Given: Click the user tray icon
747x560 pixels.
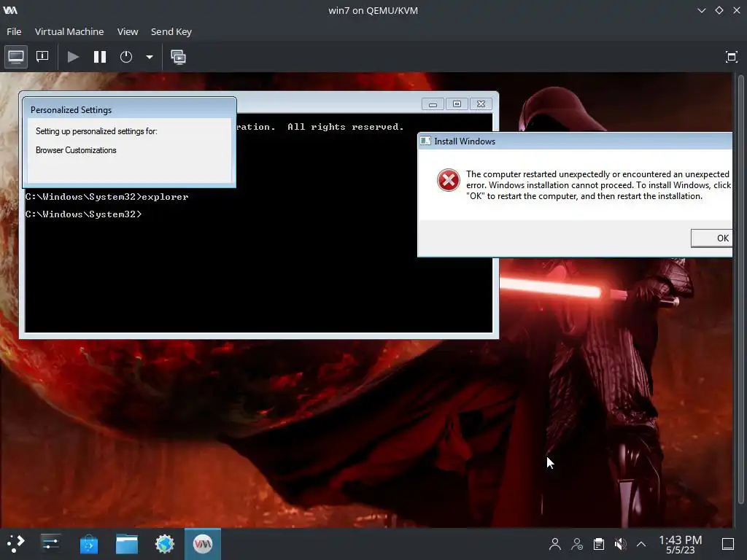Looking at the screenshot, I should [x=554, y=544].
